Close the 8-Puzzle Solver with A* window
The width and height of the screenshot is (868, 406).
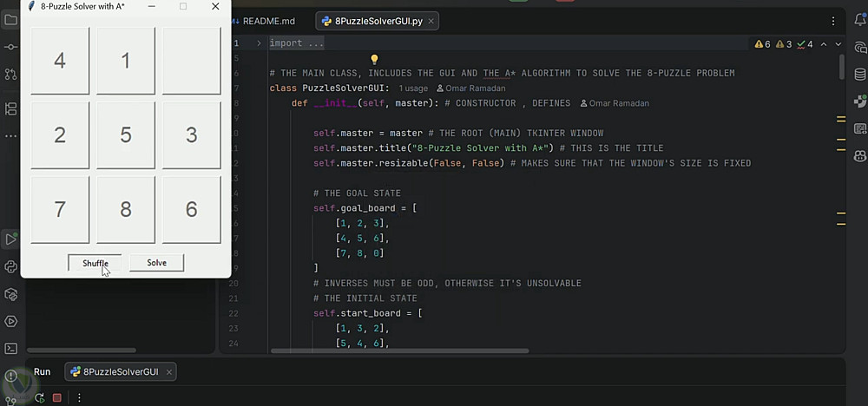tap(215, 7)
